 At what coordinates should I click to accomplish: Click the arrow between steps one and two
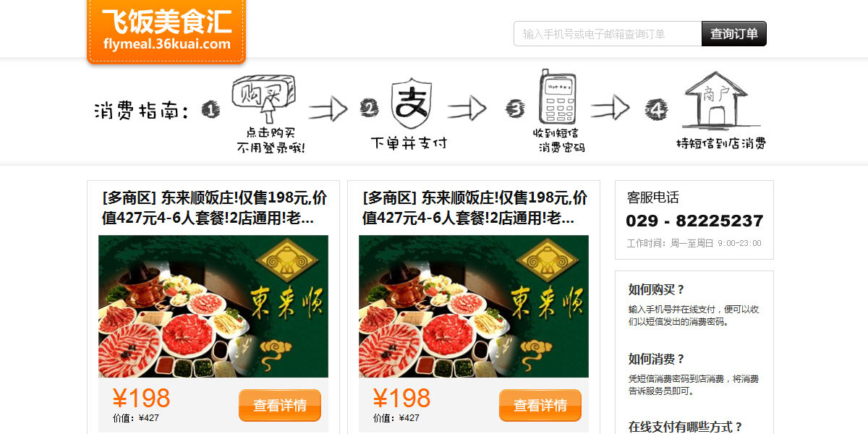pyautogui.click(x=329, y=109)
